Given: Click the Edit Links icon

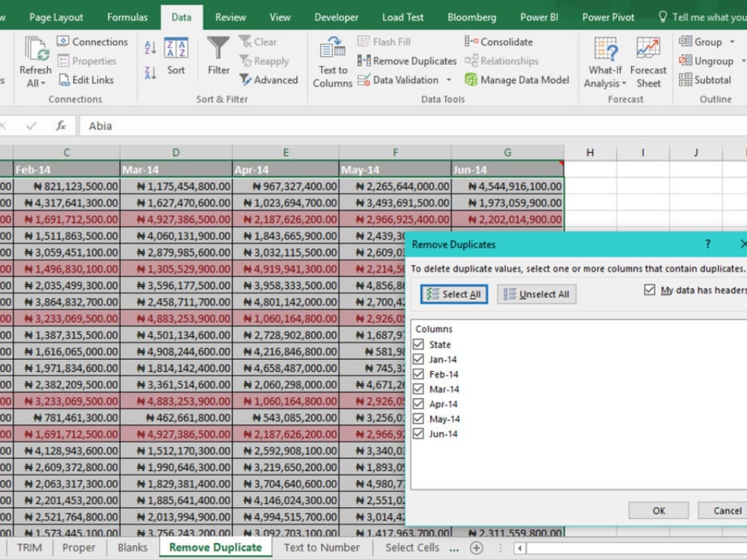Looking at the screenshot, I should pyautogui.click(x=63, y=80).
